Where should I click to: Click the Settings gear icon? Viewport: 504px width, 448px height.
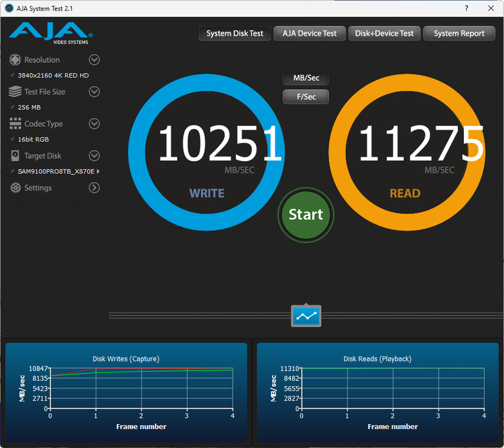coord(15,188)
